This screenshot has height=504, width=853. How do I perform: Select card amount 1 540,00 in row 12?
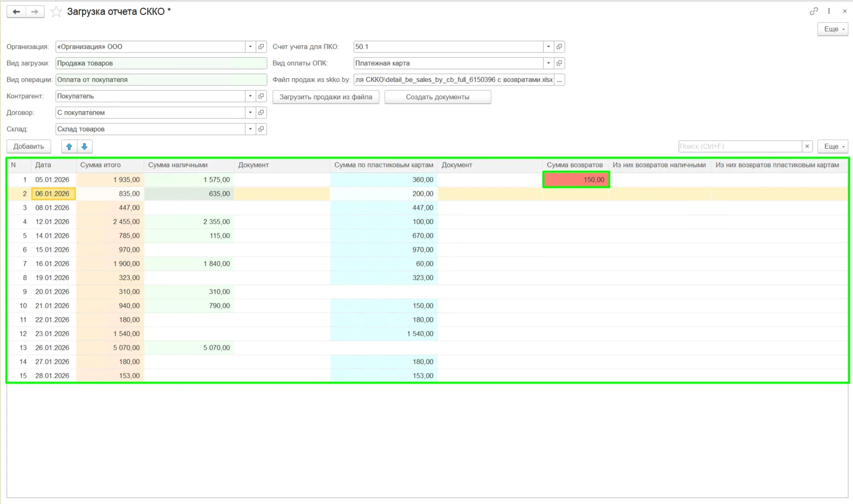[x=384, y=334]
